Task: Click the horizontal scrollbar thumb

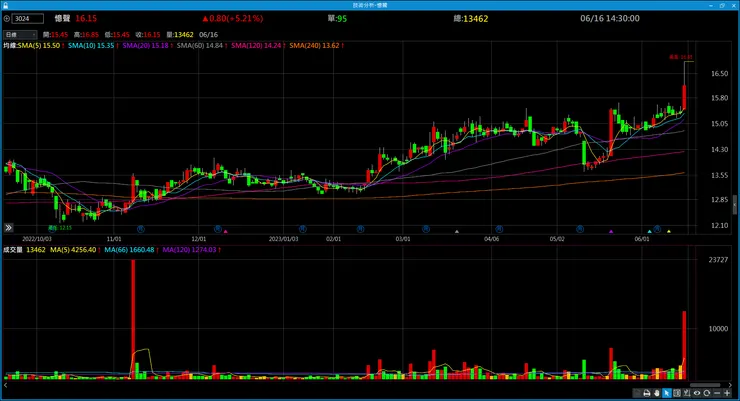Action: coord(705,385)
